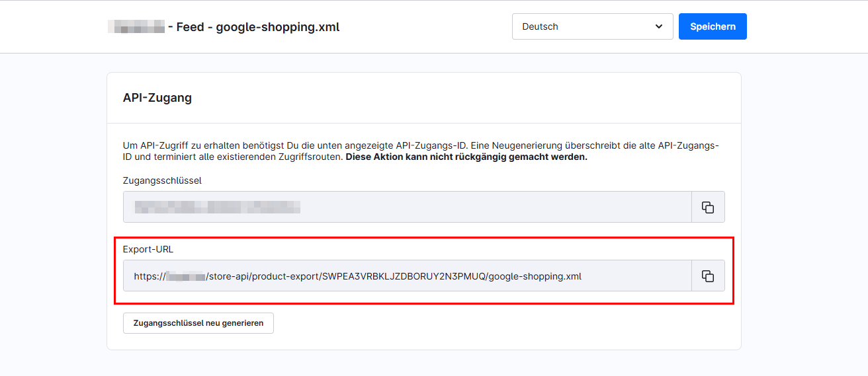
Task: Copy the Export-URL to clipboard
Action: (708, 276)
